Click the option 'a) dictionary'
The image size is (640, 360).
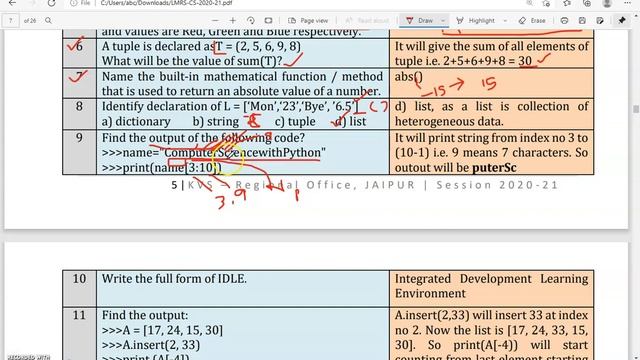(x=136, y=122)
